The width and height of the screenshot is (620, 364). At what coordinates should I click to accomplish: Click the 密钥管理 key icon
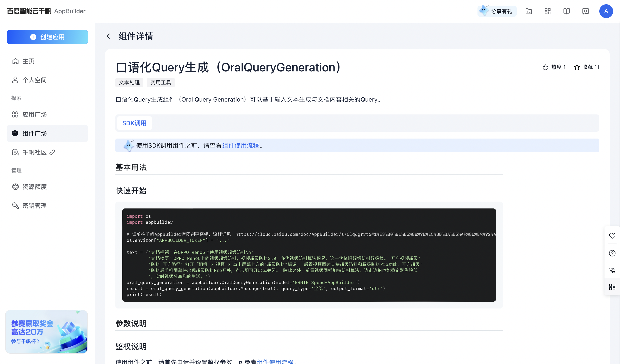15,206
